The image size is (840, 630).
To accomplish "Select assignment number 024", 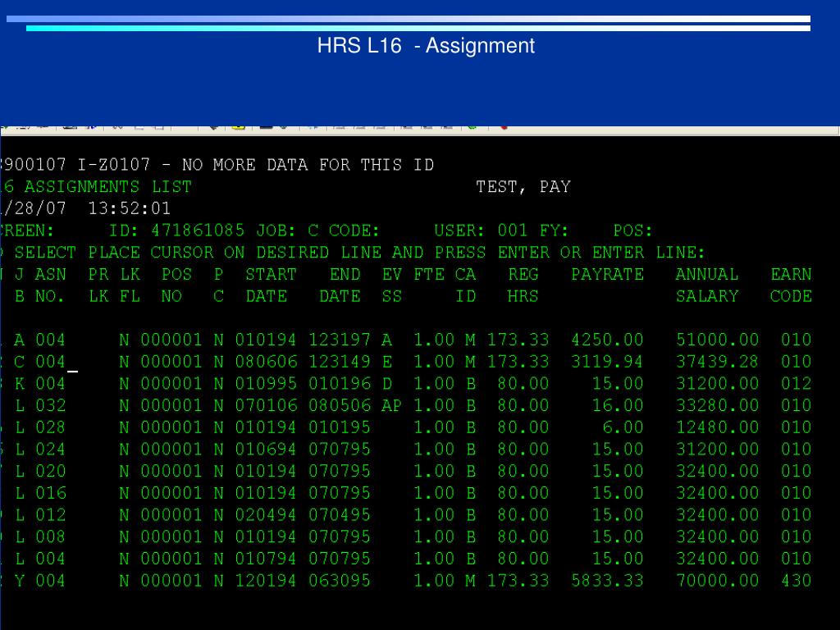I will tap(50, 450).
